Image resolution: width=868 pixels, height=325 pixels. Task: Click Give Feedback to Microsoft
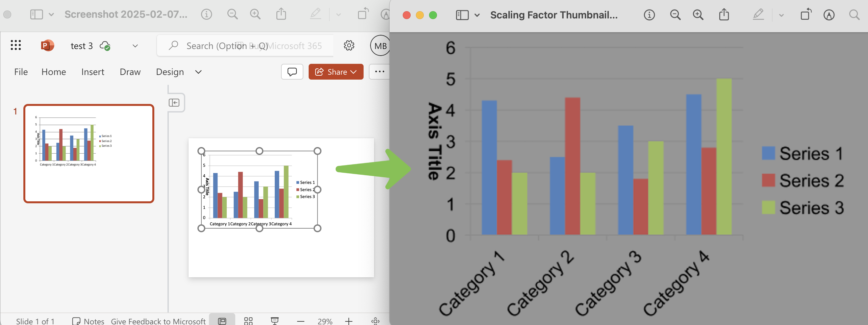click(158, 321)
